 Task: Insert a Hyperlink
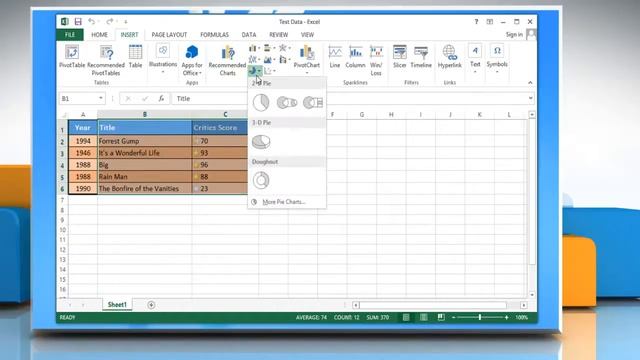(449, 57)
